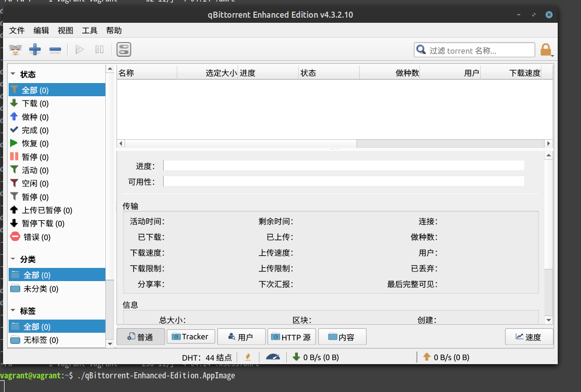Collapse the 分类 section
The image size is (581, 392).
13,259
